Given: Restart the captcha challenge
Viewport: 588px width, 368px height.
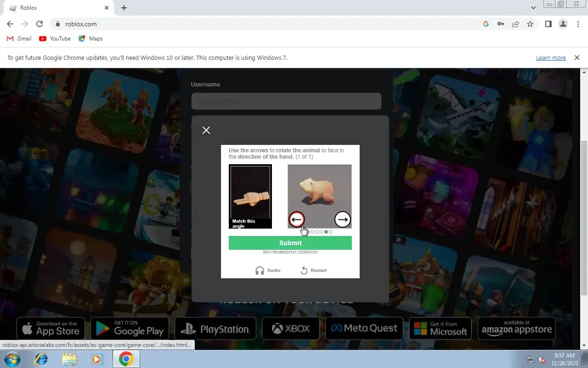Looking at the screenshot, I should [313, 270].
